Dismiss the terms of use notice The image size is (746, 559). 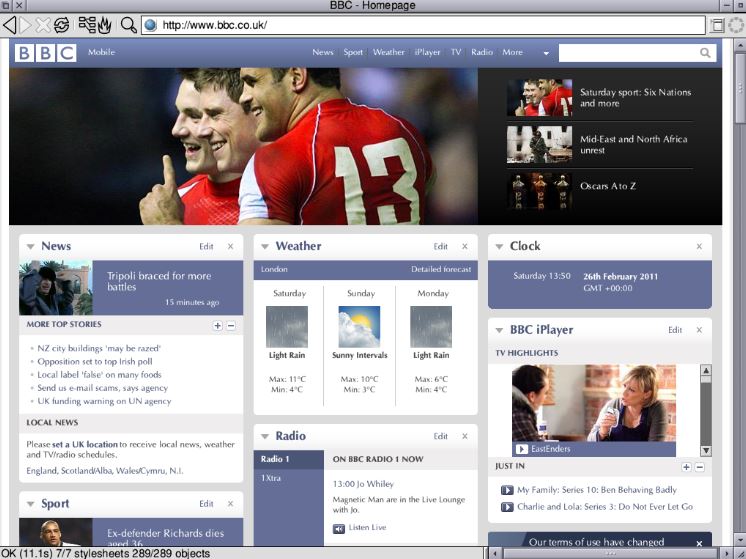(x=699, y=543)
